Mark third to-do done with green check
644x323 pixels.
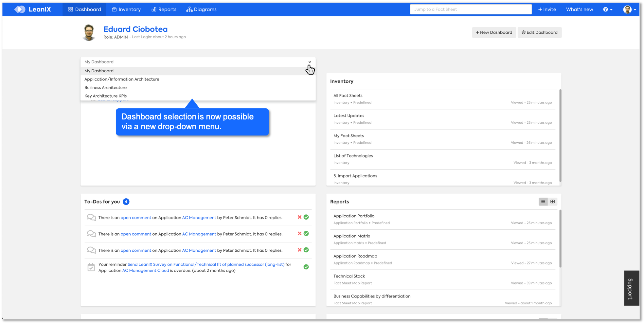point(306,250)
